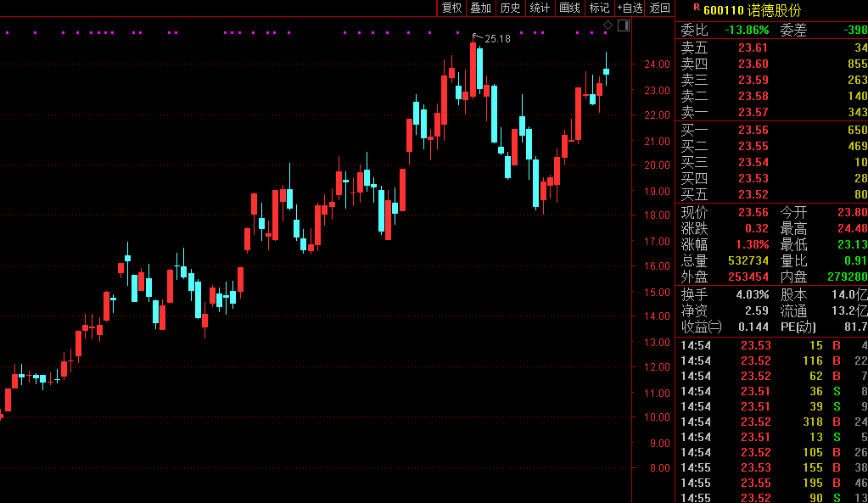Click the 收益(二) earnings quarter label

tap(701, 327)
